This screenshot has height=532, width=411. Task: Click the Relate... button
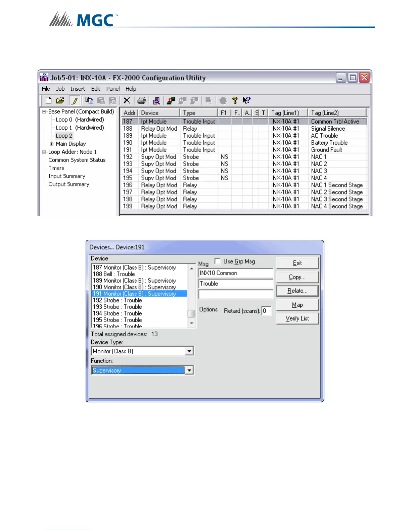pos(297,291)
